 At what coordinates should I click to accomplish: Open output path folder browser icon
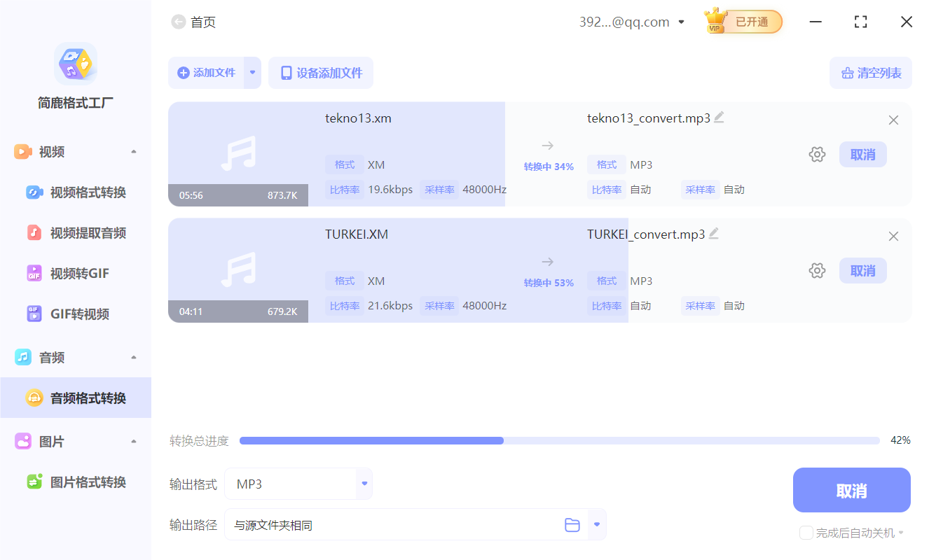572,524
